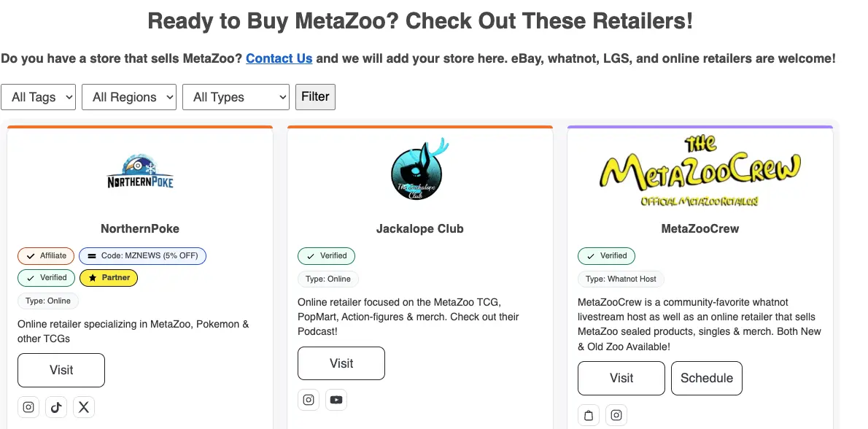Open NorthernPoke's X (Twitter) icon
The width and height of the screenshot is (868, 429).
tap(84, 407)
